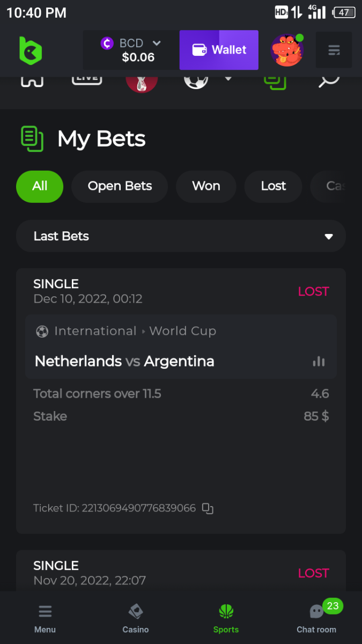Show only Won bets
362x644 pixels.
206,186
